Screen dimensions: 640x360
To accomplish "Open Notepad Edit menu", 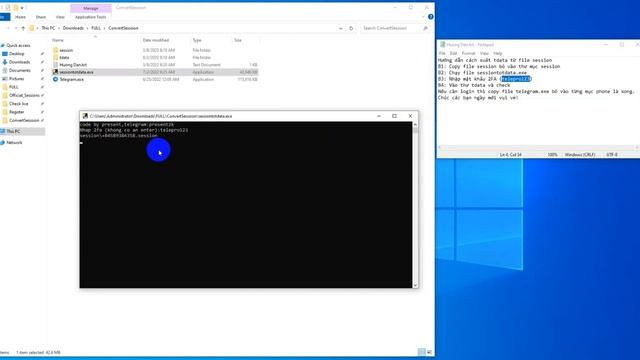I will tap(453, 53).
